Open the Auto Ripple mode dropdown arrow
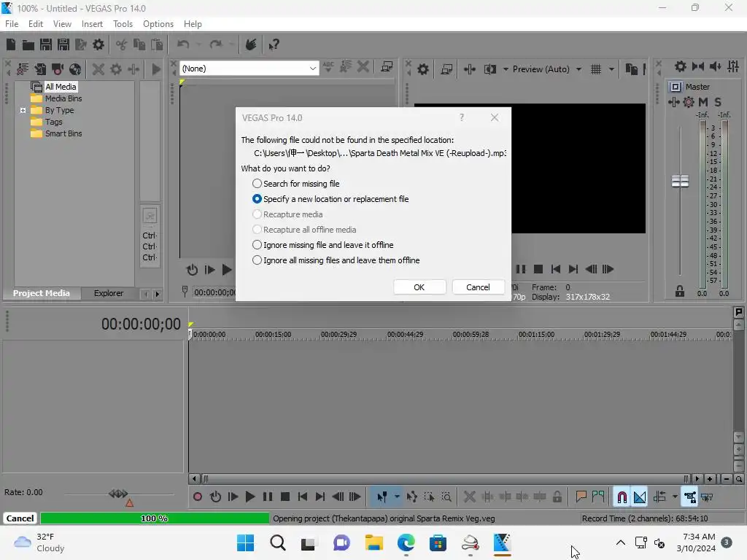The width and height of the screenshot is (747, 560). pos(675,497)
